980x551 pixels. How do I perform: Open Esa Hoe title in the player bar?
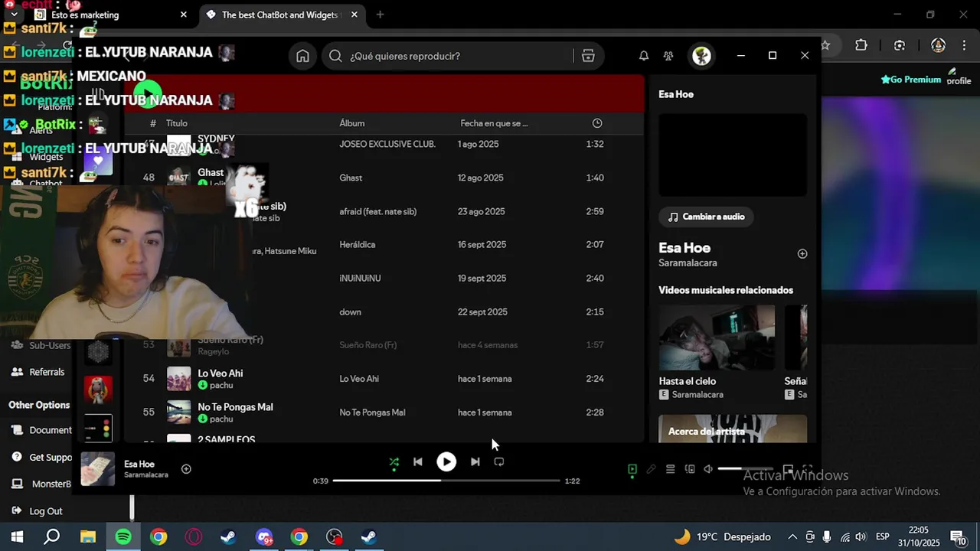(x=139, y=464)
